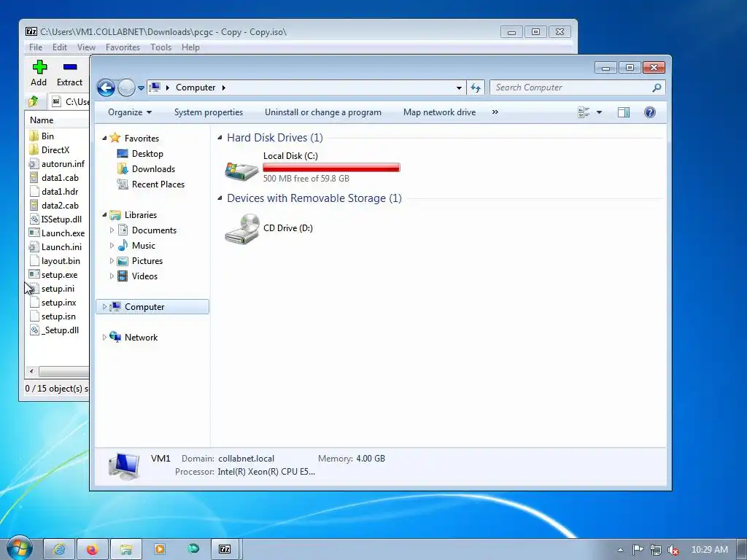Select the Local Disk (C:) drive icon
The height and width of the screenshot is (560, 747).
pyautogui.click(x=241, y=171)
